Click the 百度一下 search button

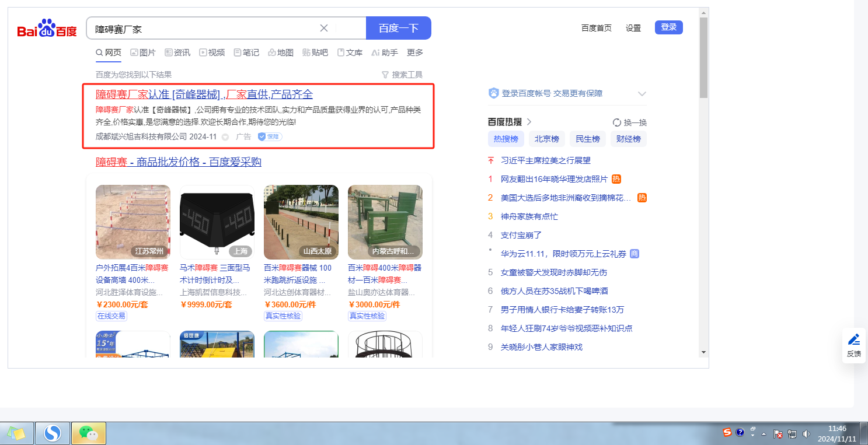click(399, 28)
